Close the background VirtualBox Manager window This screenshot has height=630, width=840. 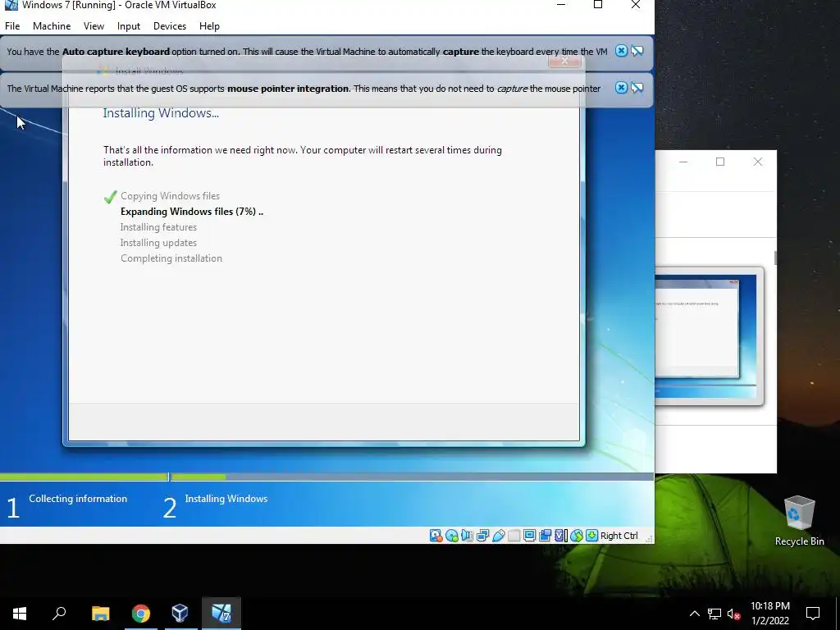(x=757, y=162)
